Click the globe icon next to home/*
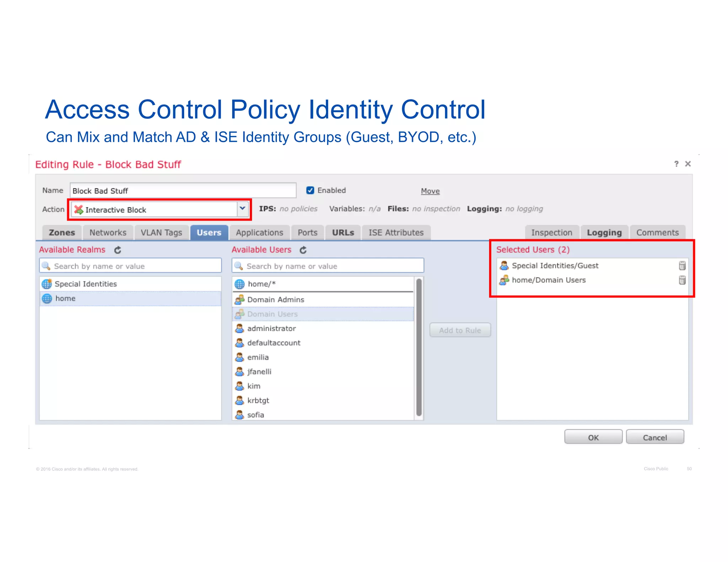 (240, 284)
